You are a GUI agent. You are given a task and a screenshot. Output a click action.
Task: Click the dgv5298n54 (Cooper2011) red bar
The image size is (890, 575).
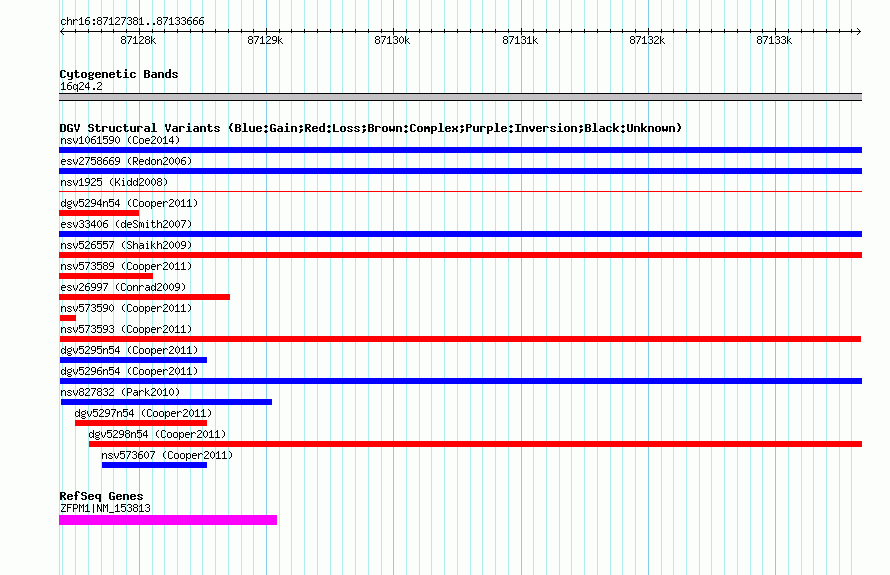(x=476, y=444)
